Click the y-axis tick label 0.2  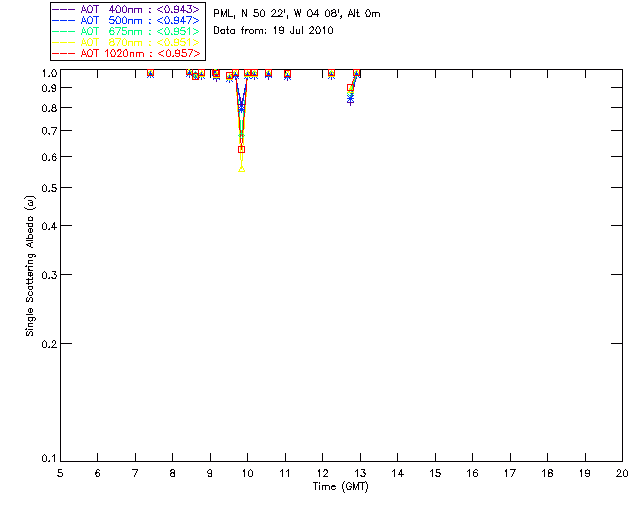49,344
